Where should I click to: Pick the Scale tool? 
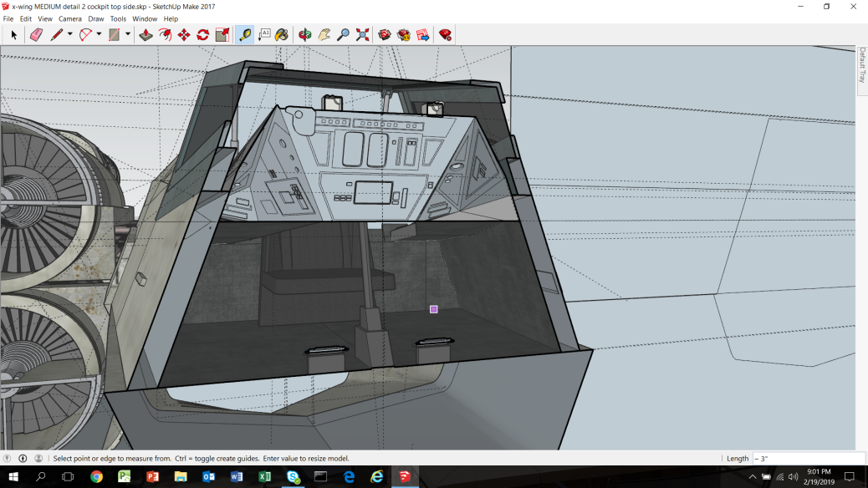coord(222,35)
